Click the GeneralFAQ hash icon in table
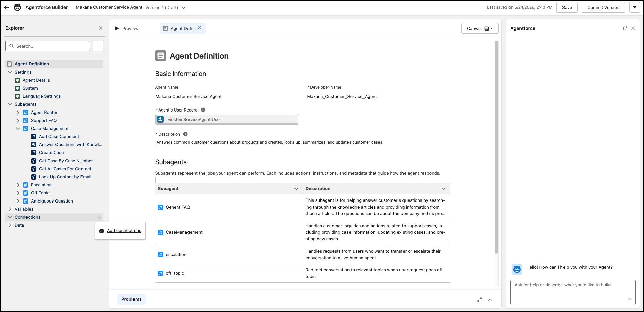This screenshot has height=312, width=644. click(161, 207)
